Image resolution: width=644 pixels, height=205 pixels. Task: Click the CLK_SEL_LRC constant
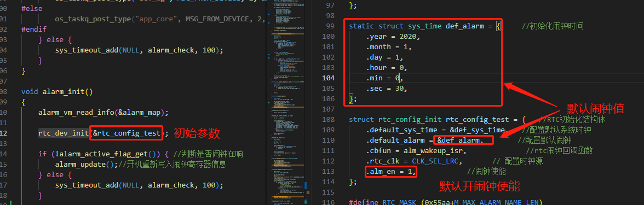[435, 161]
